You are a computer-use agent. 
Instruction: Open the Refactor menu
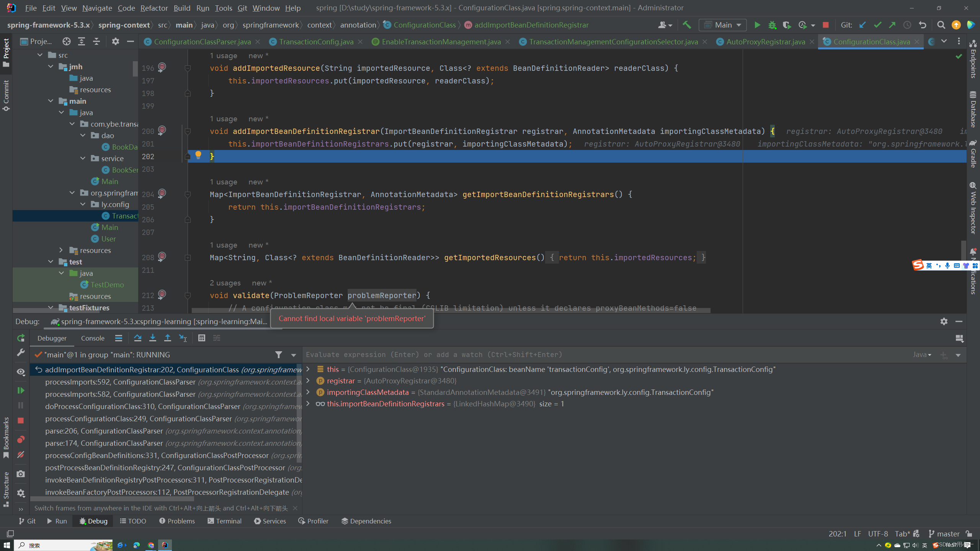pos(154,8)
